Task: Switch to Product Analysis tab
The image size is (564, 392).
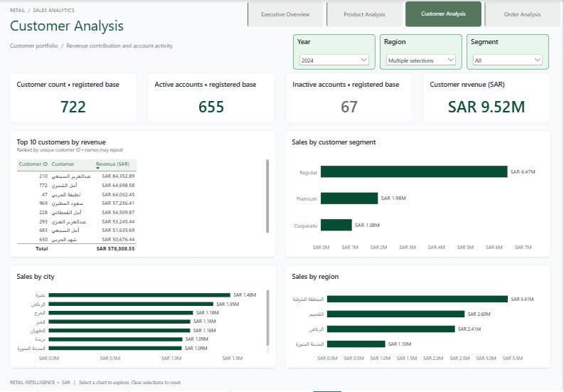Action: coord(364,14)
